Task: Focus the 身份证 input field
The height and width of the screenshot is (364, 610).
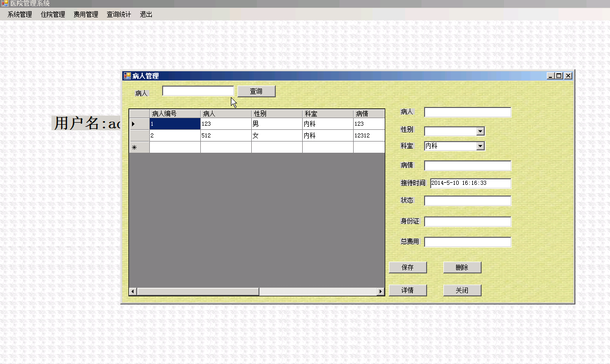Action: click(468, 222)
